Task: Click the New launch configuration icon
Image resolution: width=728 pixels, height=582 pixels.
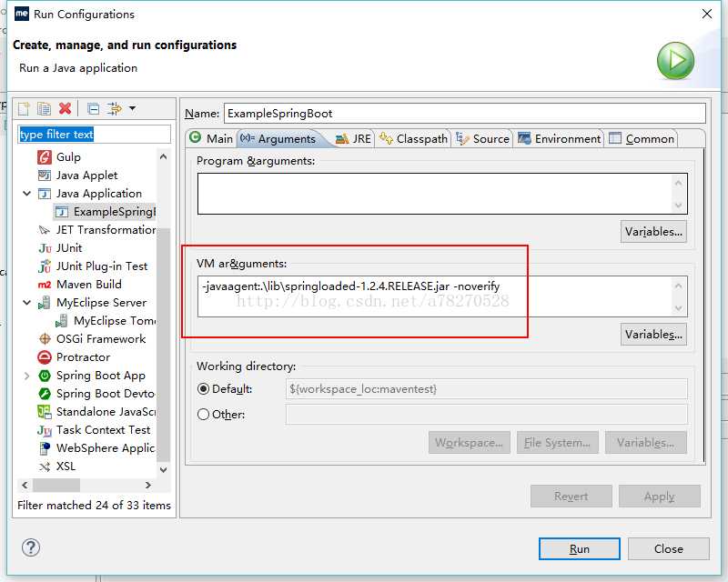Action: point(24,108)
